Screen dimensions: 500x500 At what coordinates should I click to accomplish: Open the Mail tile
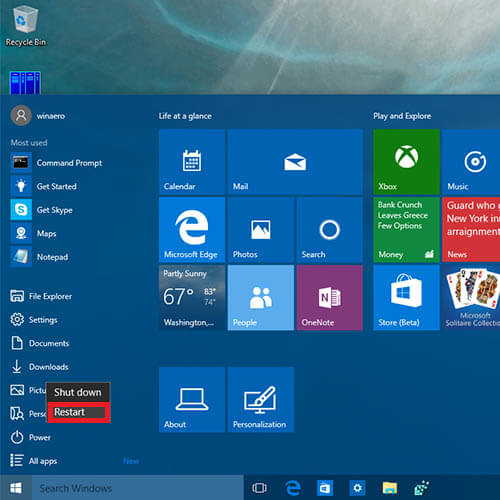295,162
